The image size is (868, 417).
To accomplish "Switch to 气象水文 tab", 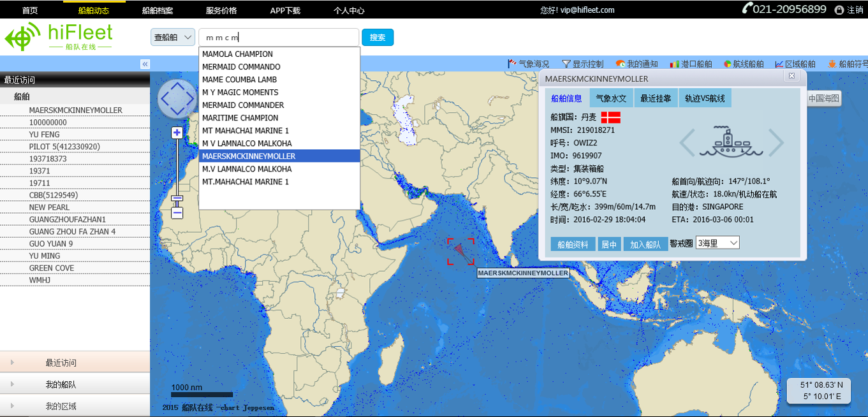I will coord(611,98).
